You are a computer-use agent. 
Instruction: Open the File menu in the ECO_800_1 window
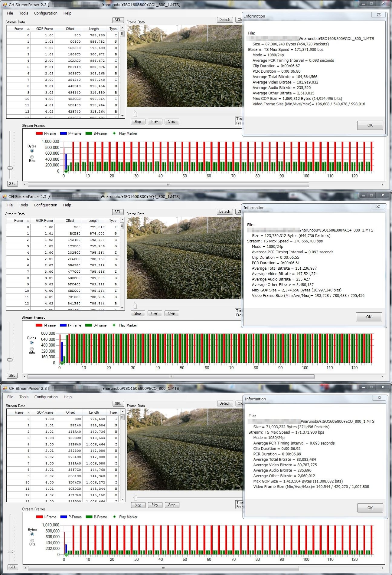10,397
